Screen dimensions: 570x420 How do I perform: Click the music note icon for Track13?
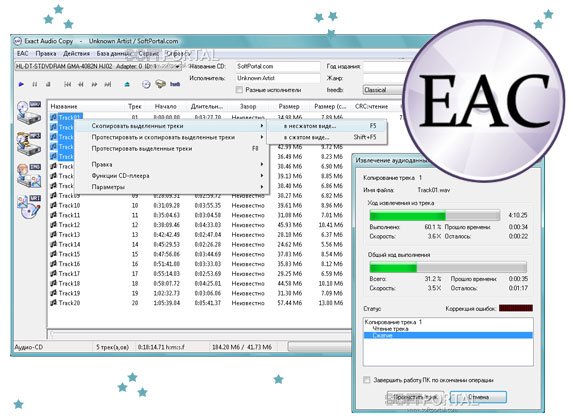pos(53,235)
